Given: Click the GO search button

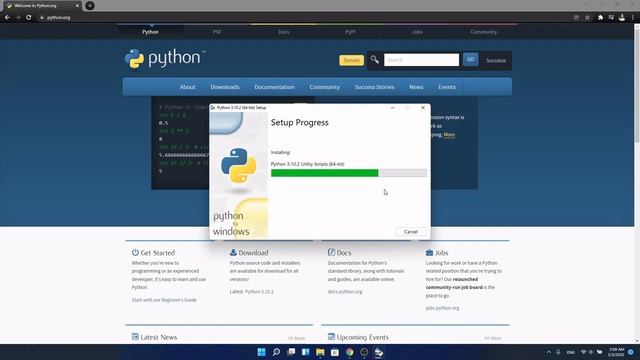Looking at the screenshot, I should tap(471, 60).
